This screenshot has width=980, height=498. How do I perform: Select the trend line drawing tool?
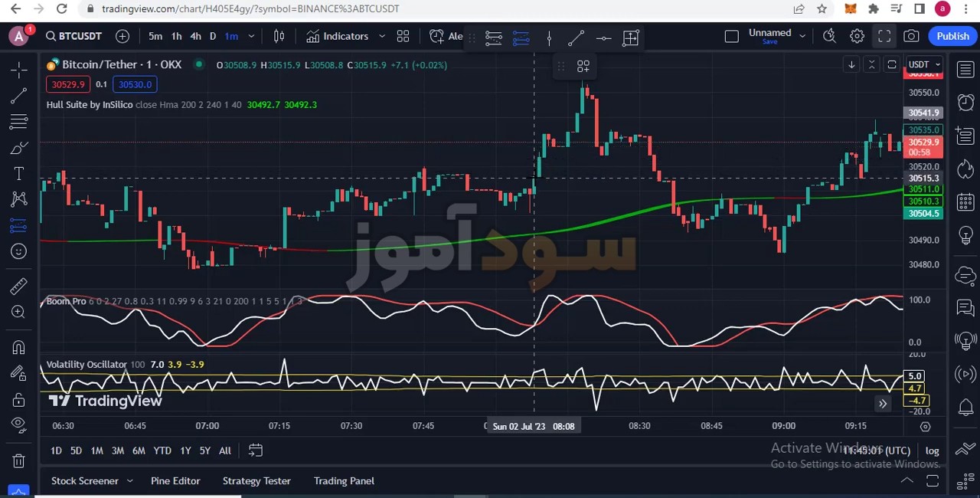(x=19, y=96)
